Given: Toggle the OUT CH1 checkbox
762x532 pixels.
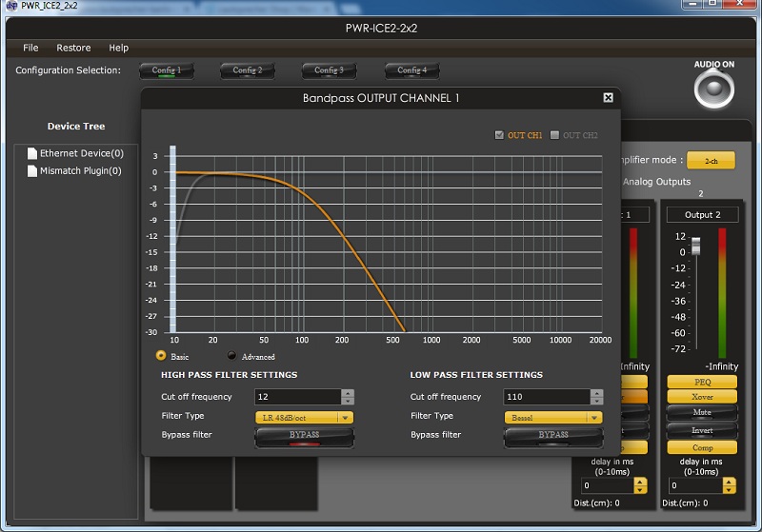Looking at the screenshot, I should pos(499,135).
